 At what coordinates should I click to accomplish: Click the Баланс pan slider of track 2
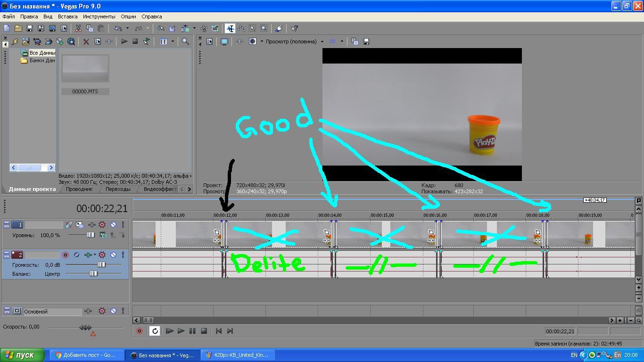coord(94,273)
